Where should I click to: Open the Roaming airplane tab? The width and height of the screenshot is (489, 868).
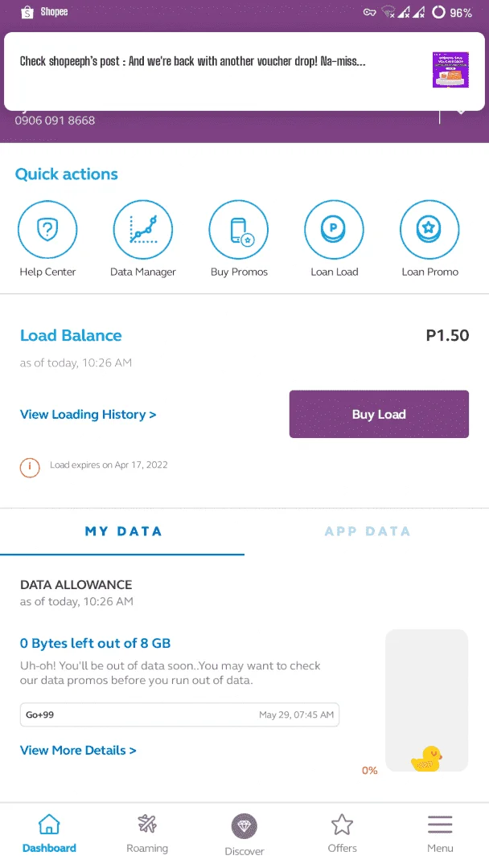point(147,825)
